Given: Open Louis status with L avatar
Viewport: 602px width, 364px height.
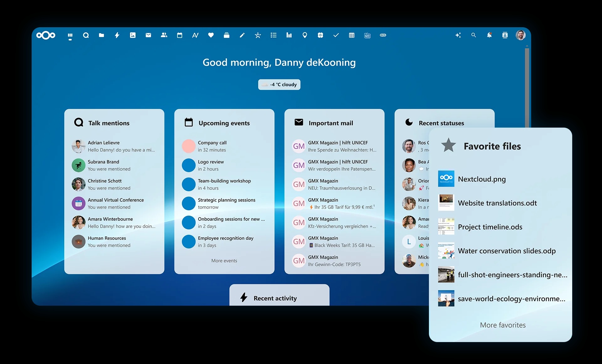Looking at the screenshot, I should click(x=416, y=242).
